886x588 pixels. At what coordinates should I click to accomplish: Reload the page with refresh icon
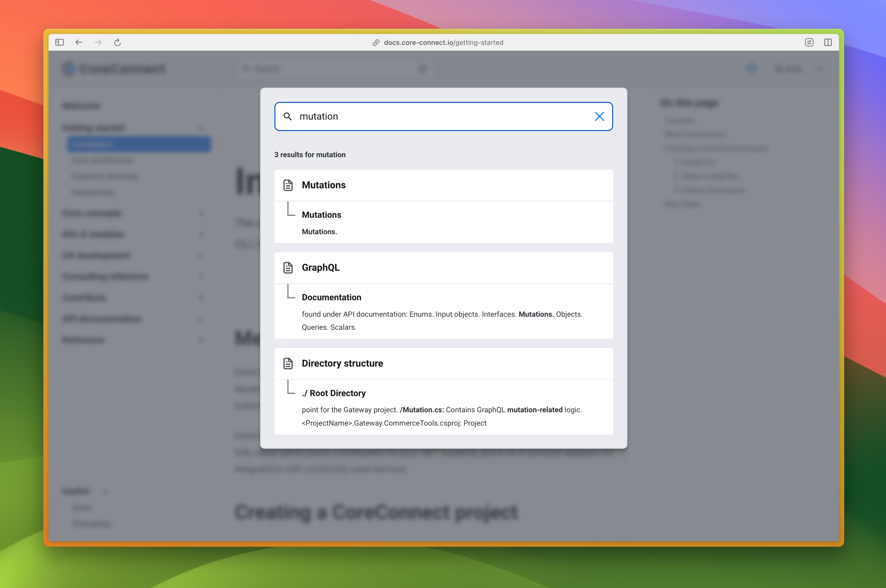pyautogui.click(x=117, y=42)
